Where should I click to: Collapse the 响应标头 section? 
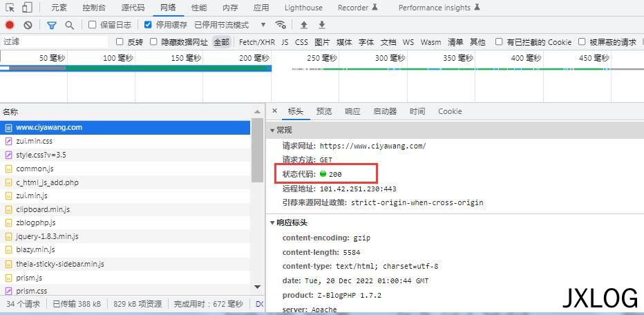tap(272, 222)
